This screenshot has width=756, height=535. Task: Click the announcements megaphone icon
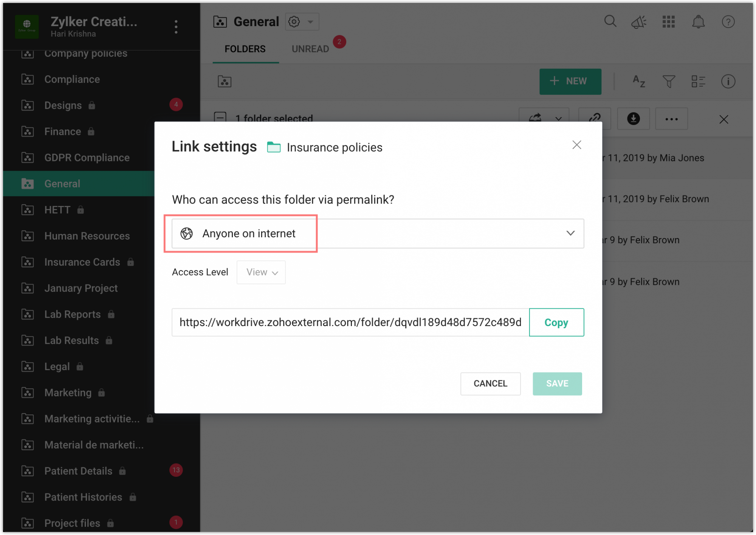[639, 22]
